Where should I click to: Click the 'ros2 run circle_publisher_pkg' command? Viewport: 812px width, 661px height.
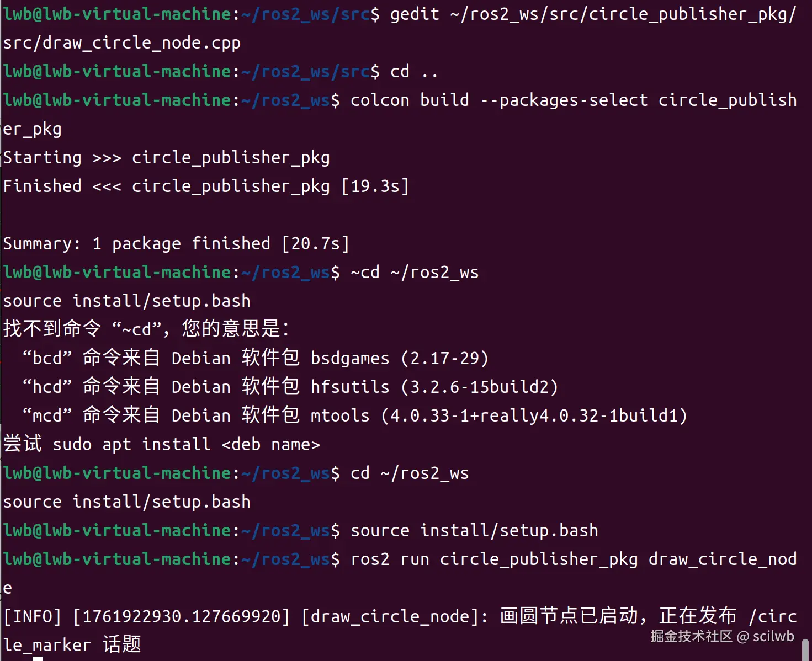tap(493, 559)
